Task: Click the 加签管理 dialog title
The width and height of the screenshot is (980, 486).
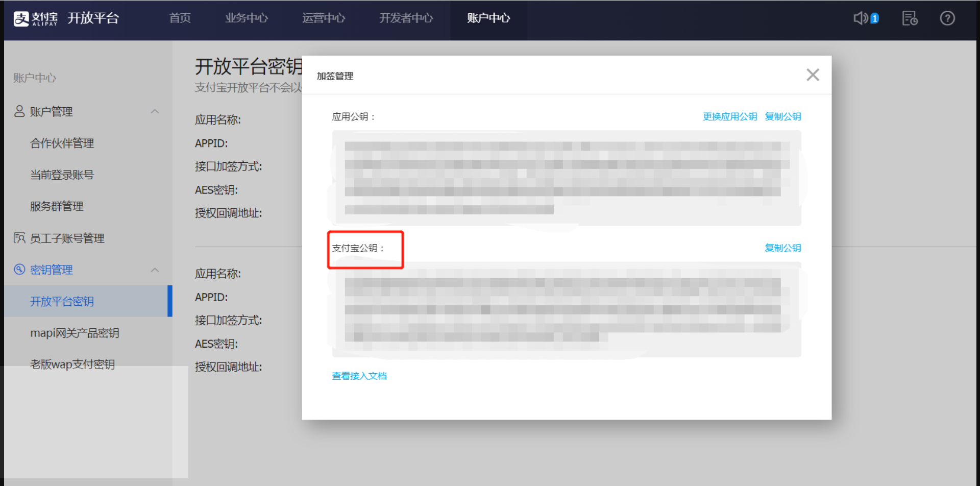Action: pyautogui.click(x=335, y=76)
